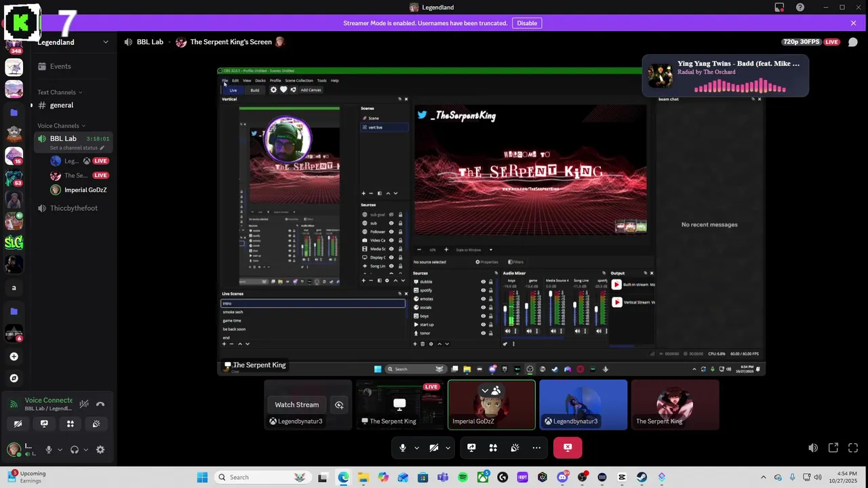Open Windows Start menu
The width and height of the screenshot is (868, 488).
tap(202, 477)
